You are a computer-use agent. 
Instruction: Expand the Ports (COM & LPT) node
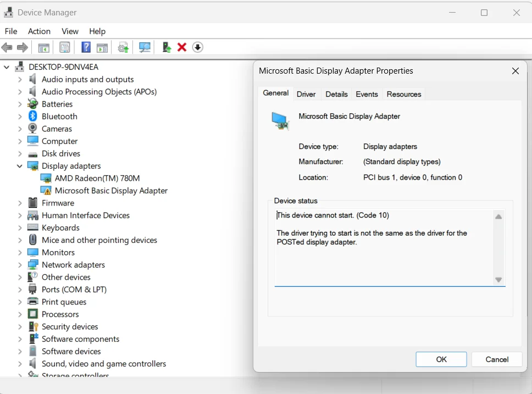(x=20, y=290)
